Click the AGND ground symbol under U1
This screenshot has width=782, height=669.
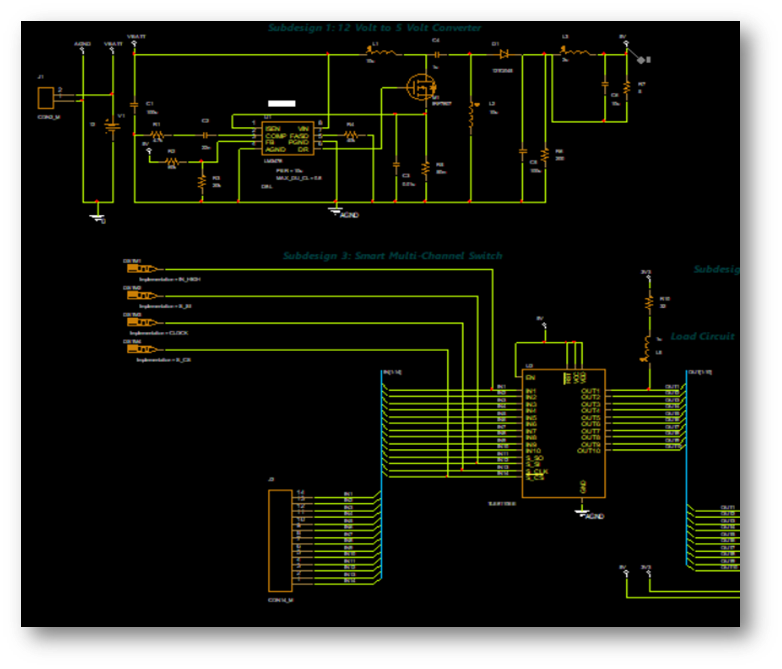(336, 210)
